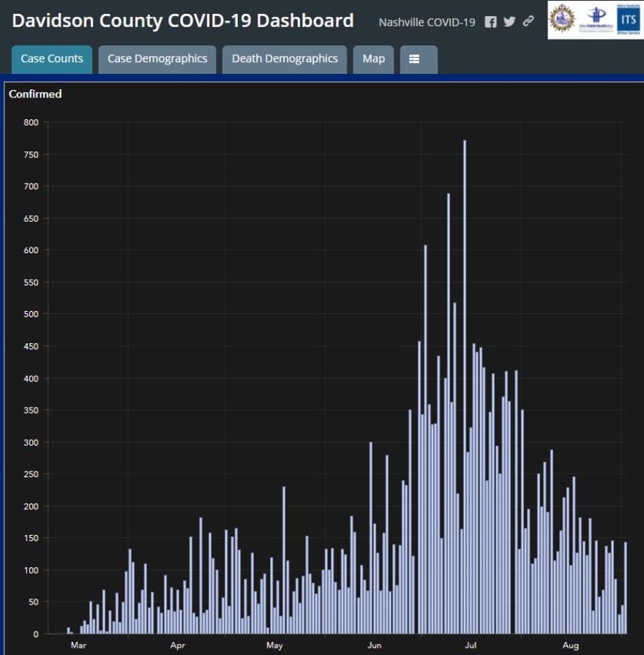Click the Metro Public Health Dept logo
644x655 pixels.
(x=597, y=19)
